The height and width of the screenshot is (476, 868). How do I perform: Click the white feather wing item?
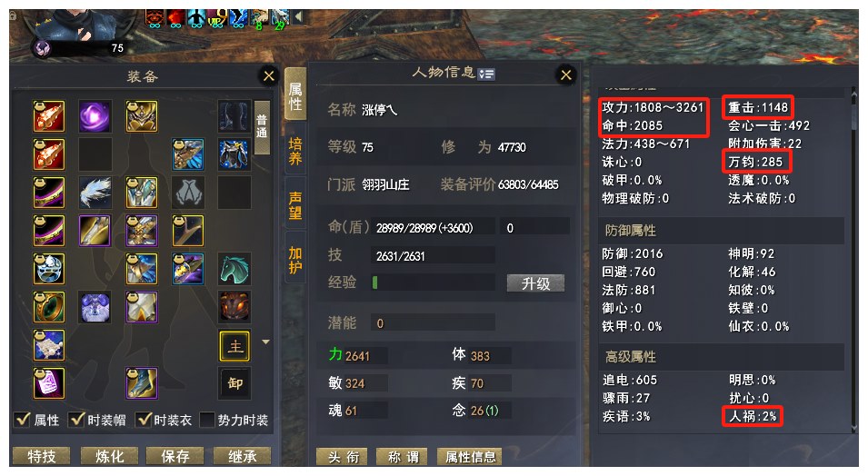coord(95,193)
